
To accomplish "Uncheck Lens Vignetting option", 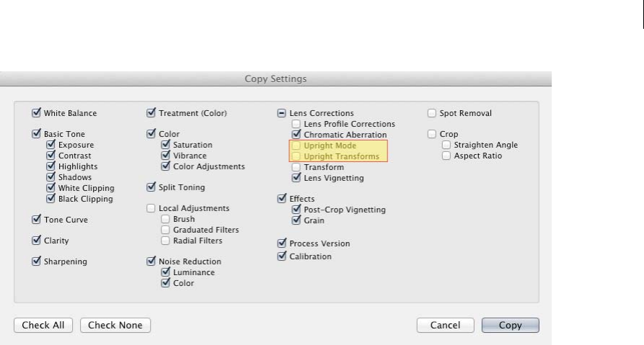I will [x=296, y=177].
